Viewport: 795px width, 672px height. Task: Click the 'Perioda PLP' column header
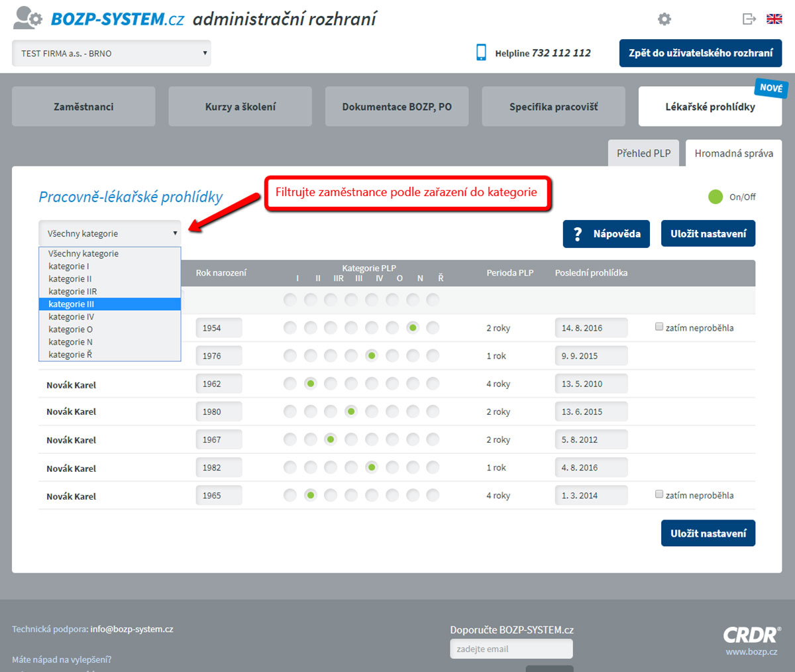click(510, 272)
